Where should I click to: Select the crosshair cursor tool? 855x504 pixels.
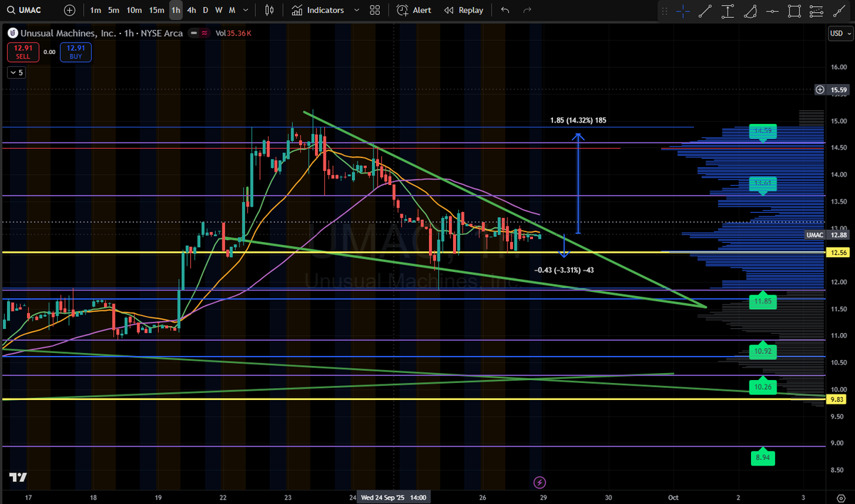click(683, 11)
